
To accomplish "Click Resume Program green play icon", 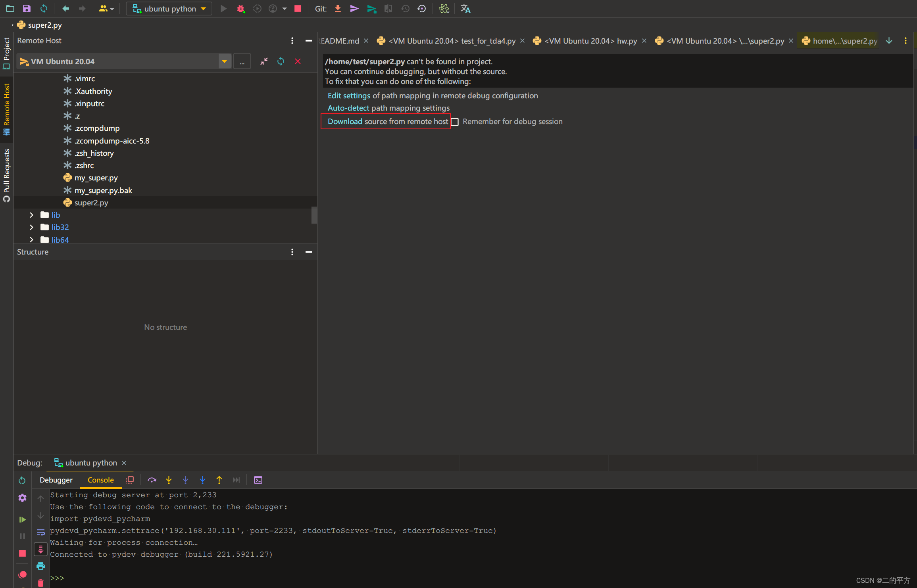I will 23,519.
